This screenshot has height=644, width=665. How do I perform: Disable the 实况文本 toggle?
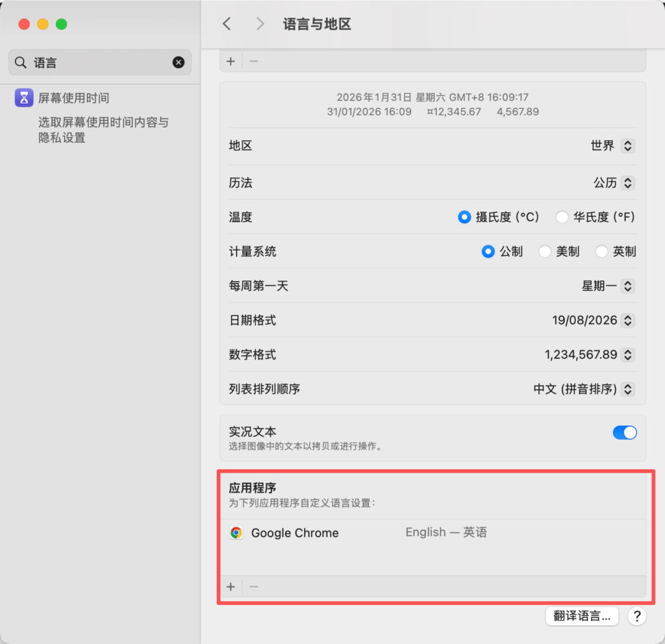625,432
